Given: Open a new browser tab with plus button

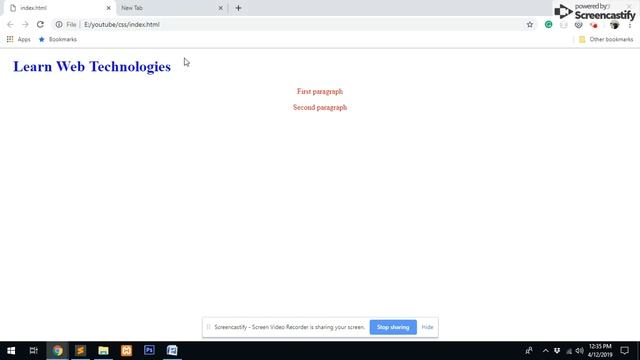Looking at the screenshot, I should point(238,8).
